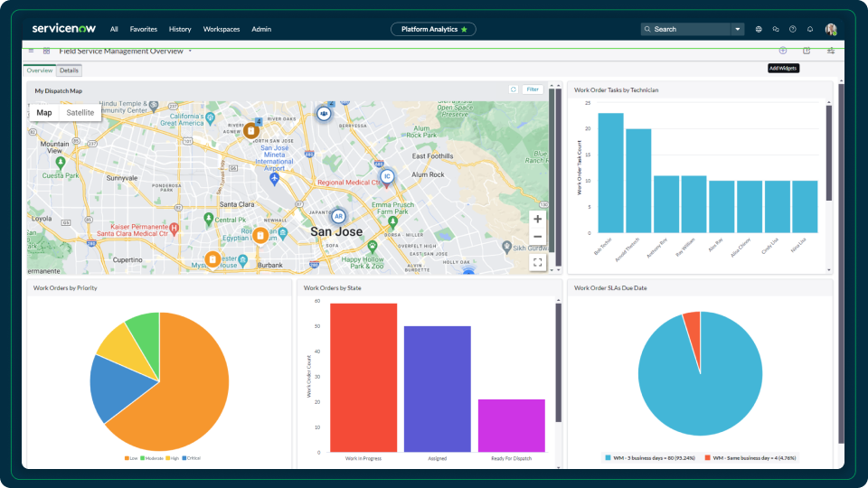Viewport: 868px width, 488px height.
Task: Click the Add Widgets plus icon
Action: point(783,52)
